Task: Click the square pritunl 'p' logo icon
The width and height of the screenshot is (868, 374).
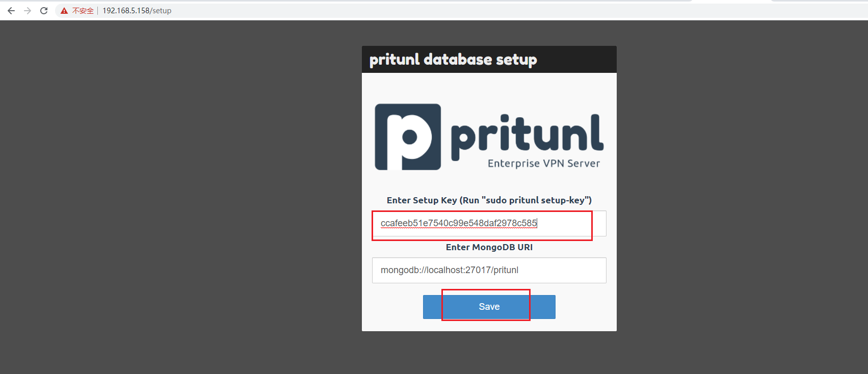Action: (408, 137)
